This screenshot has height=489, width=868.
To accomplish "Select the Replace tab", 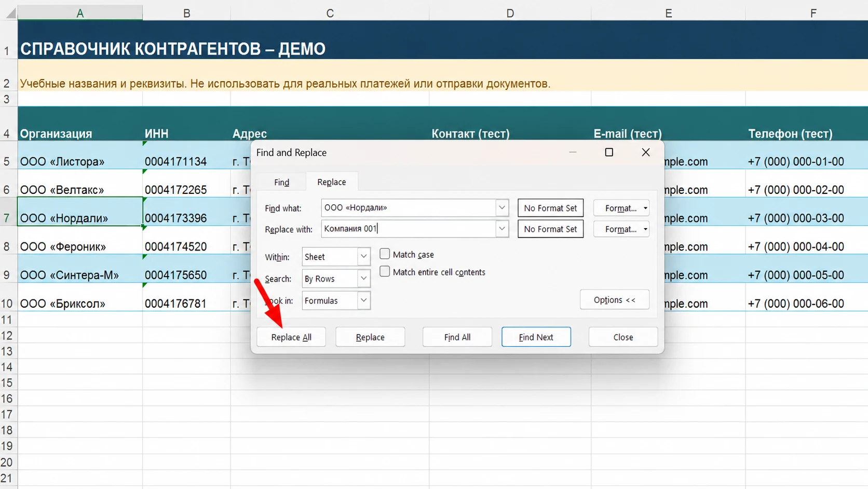I will pyautogui.click(x=332, y=182).
